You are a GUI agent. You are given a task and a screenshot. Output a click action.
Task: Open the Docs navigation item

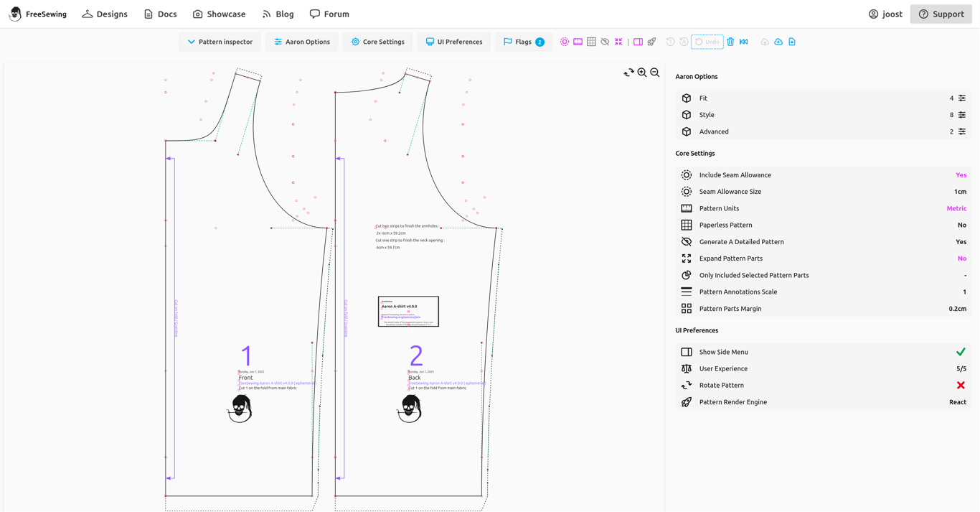point(160,14)
